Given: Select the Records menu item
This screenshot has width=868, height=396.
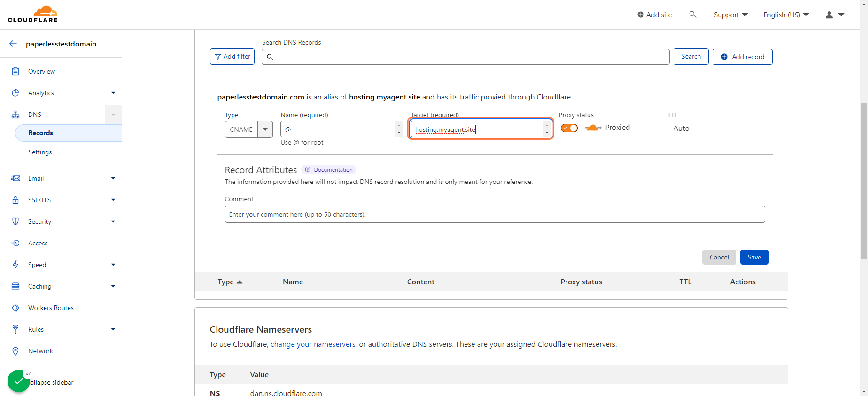Looking at the screenshot, I should click(69, 133).
